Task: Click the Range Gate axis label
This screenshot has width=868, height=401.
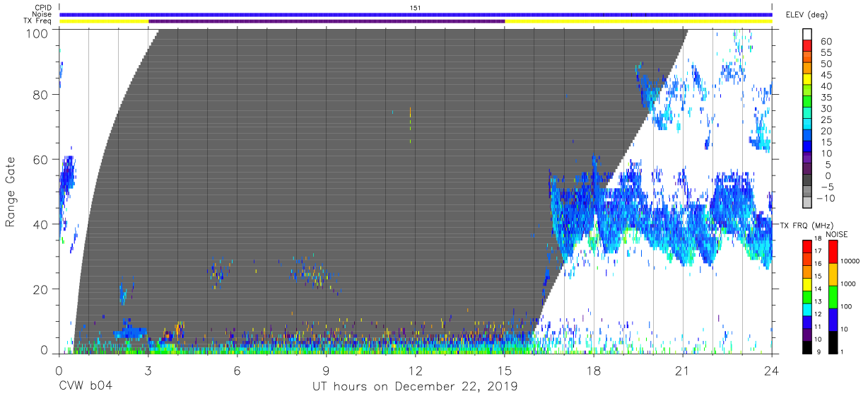Action: point(11,192)
